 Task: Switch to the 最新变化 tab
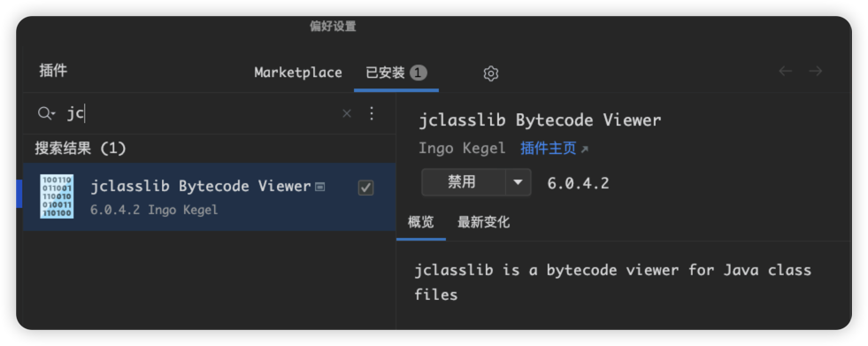483,222
